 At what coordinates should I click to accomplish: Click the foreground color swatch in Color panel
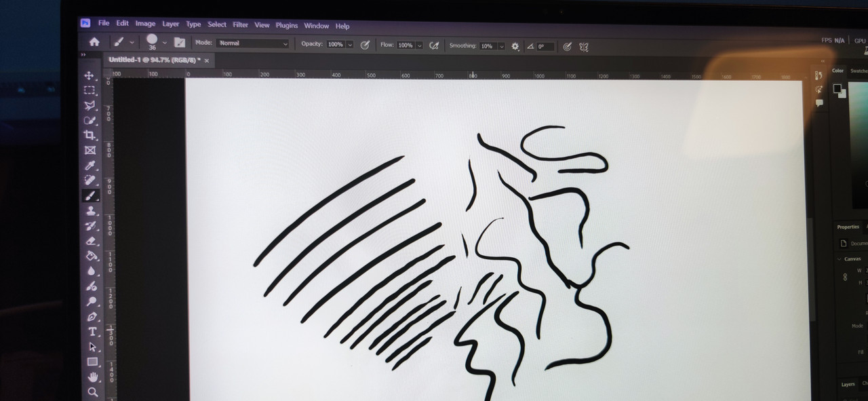coord(837,88)
